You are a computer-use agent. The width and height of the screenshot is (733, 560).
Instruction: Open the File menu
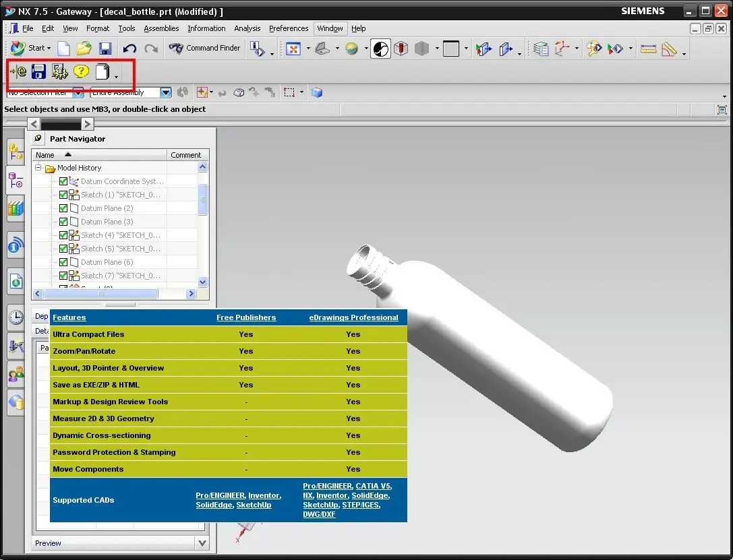[x=28, y=28]
